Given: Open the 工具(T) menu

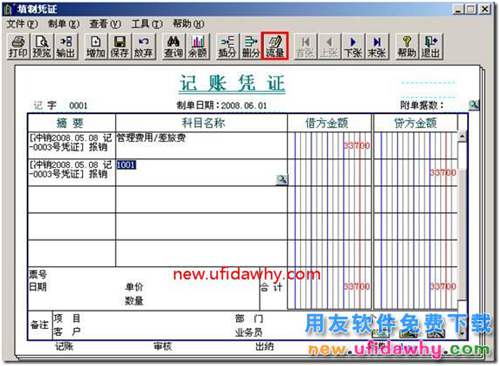Looking at the screenshot, I should pyautogui.click(x=147, y=24).
